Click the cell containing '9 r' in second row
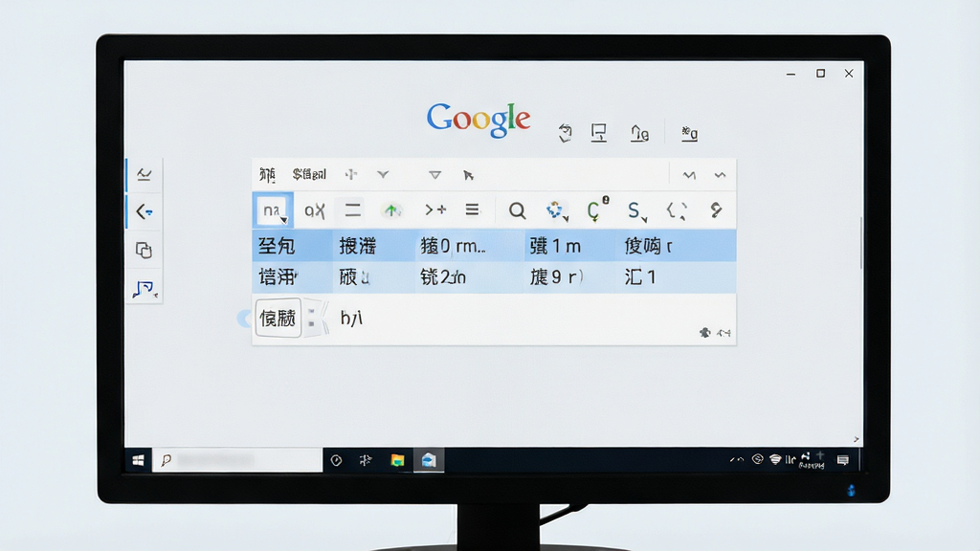This screenshot has width=980, height=551. tap(569, 276)
